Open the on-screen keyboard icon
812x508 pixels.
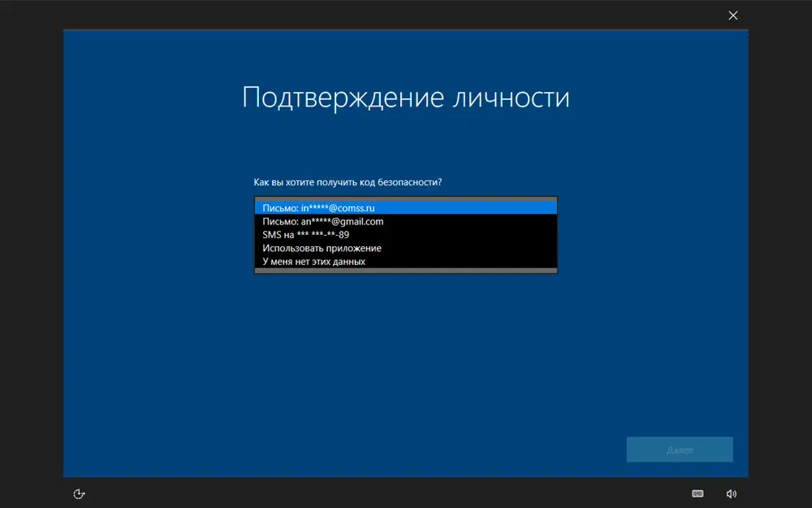click(x=698, y=493)
